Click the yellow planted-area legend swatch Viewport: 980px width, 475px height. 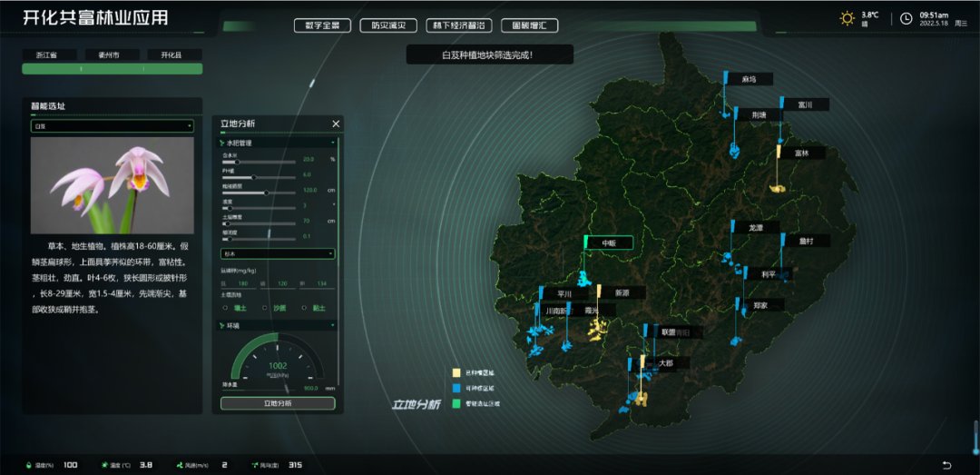(456, 373)
